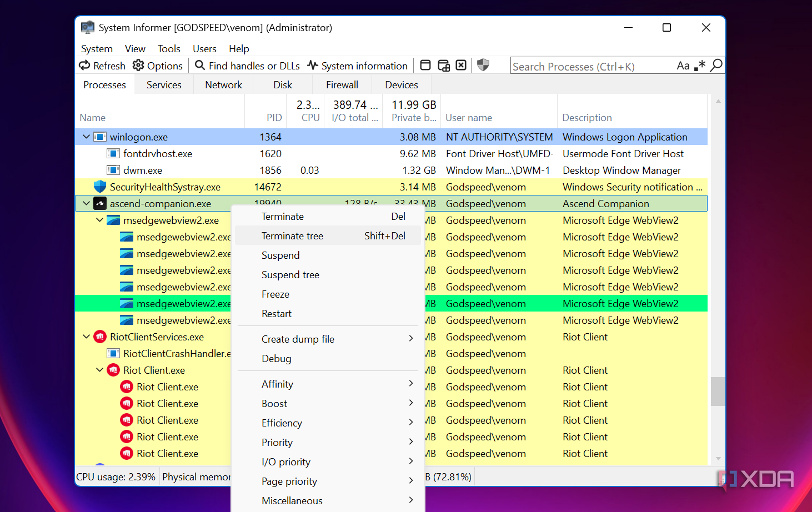Choose Terminate in context menu

coord(328,217)
